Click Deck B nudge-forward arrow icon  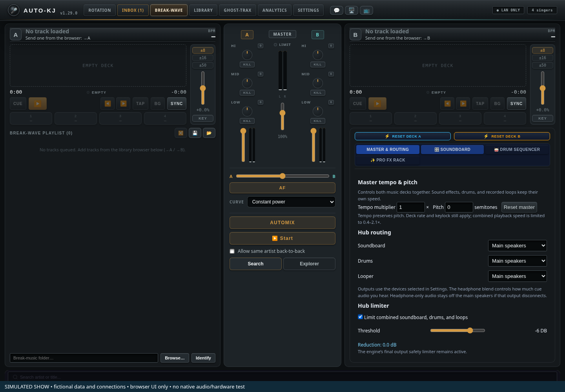coord(463,103)
